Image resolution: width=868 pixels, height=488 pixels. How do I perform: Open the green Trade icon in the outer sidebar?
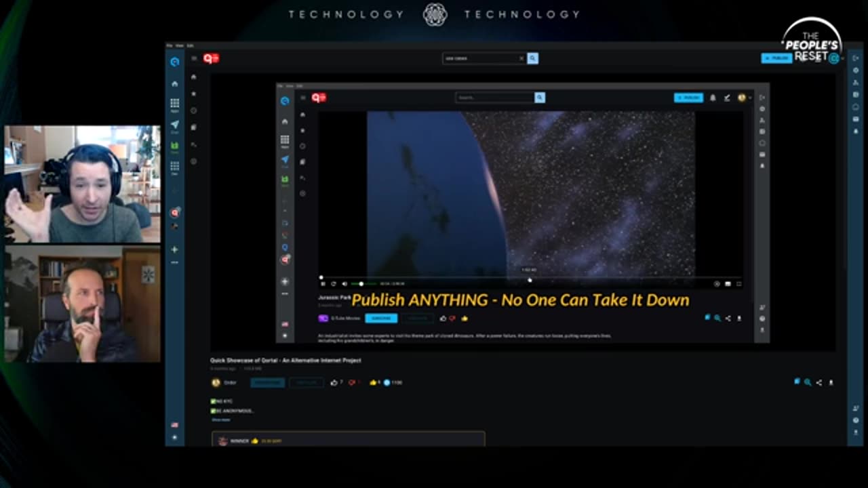click(174, 146)
